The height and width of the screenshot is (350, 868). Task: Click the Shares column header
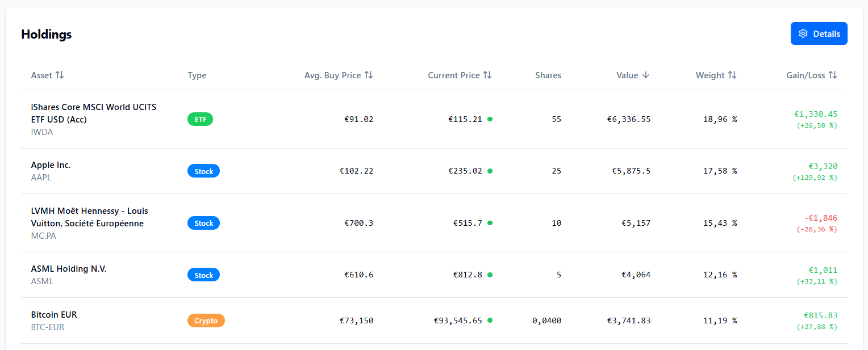pos(548,75)
